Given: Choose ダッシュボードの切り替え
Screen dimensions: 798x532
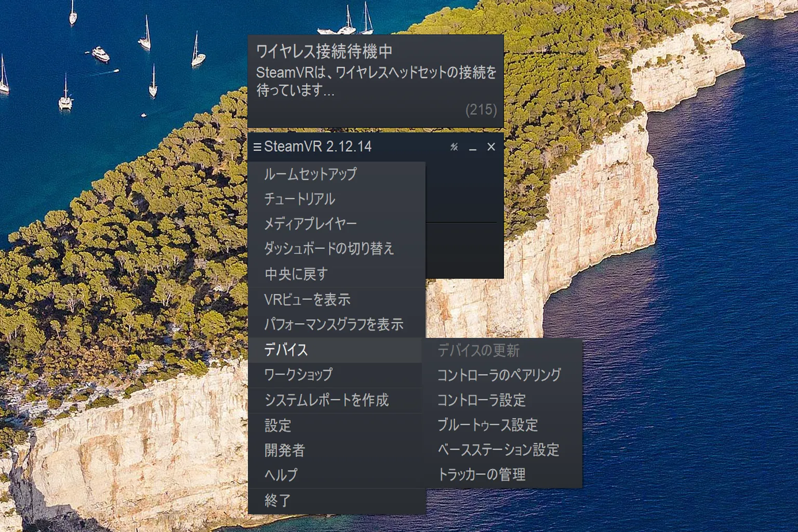Looking at the screenshot, I should coord(337,249).
